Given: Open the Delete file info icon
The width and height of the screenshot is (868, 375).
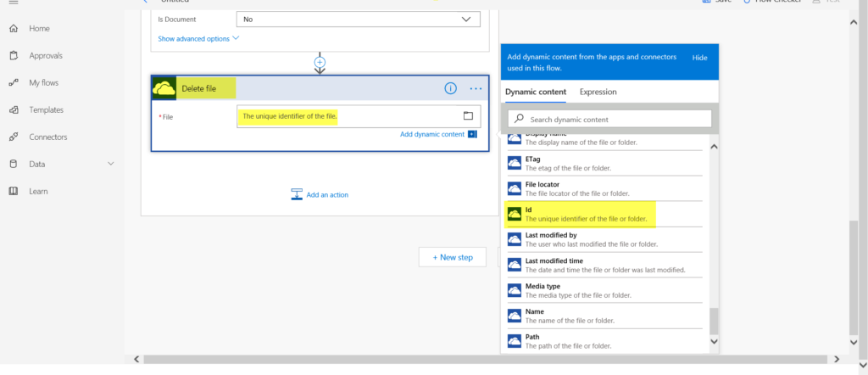Looking at the screenshot, I should point(451,88).
